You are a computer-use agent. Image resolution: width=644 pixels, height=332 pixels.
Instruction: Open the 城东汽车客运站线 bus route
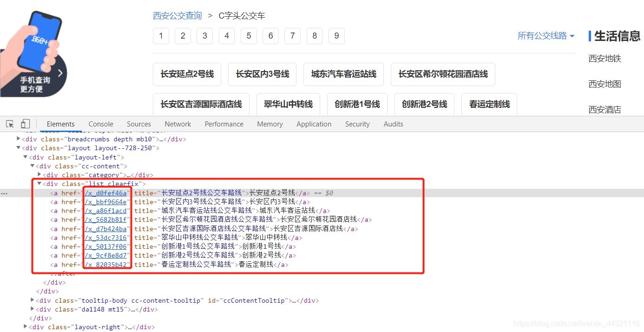[x=344, y=74]
